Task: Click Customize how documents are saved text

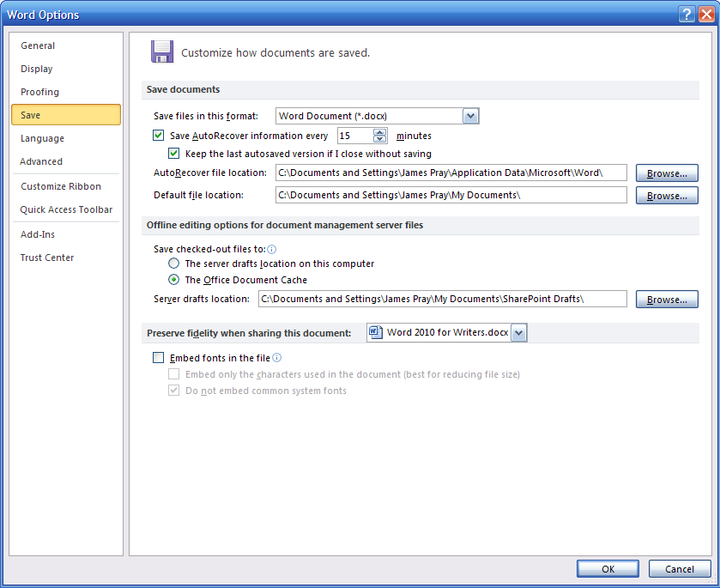Action: [275, 53]
